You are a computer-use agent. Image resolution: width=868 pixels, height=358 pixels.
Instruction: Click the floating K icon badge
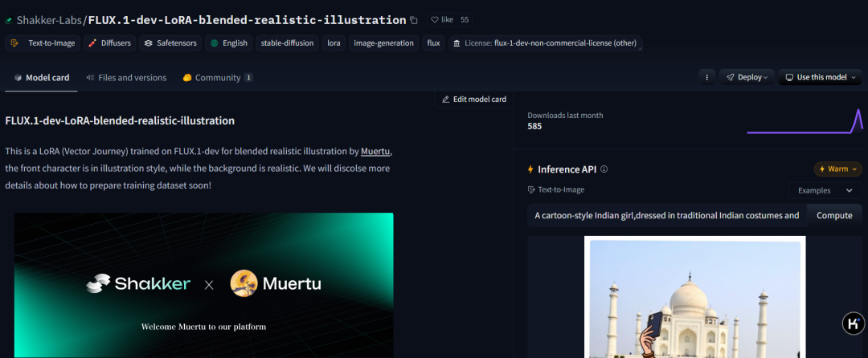point(853,323)
